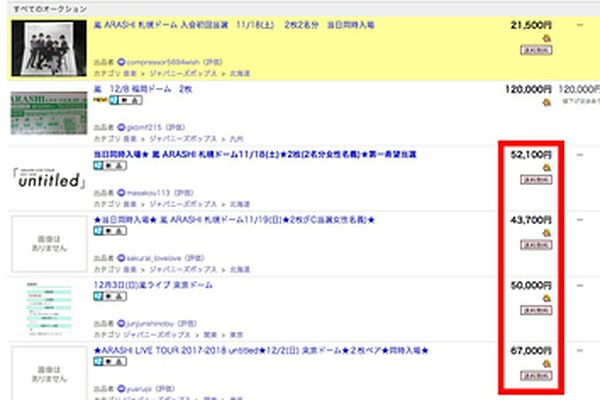
Task: Open listing '12月3日(日)嵐ライブ 東京ドーム'
Action: click(x=153, y=285)
